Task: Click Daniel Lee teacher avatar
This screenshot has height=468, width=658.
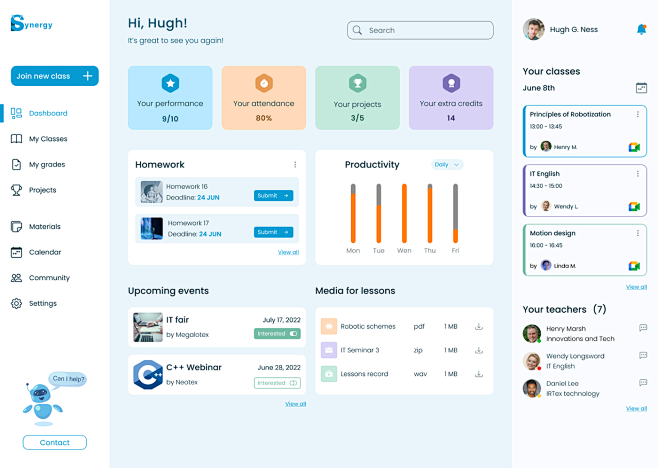Action: 532,388
